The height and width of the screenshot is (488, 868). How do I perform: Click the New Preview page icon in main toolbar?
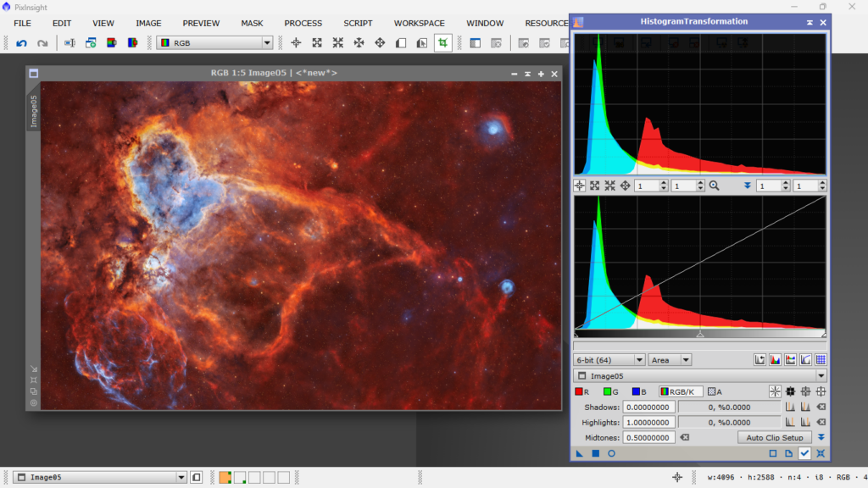[401, 43]
